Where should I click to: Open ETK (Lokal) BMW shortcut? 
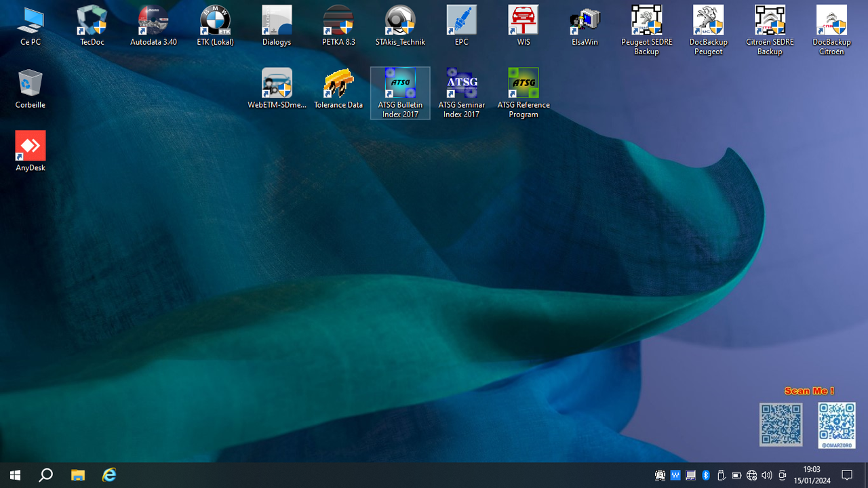(x=215, y=26)
